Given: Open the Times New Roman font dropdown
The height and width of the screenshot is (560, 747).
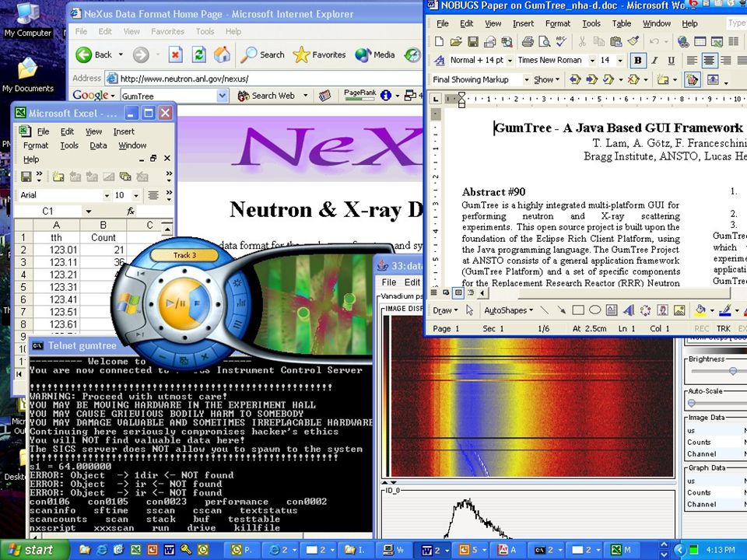Looking at the screenshot, I should (x=592, y=61).
